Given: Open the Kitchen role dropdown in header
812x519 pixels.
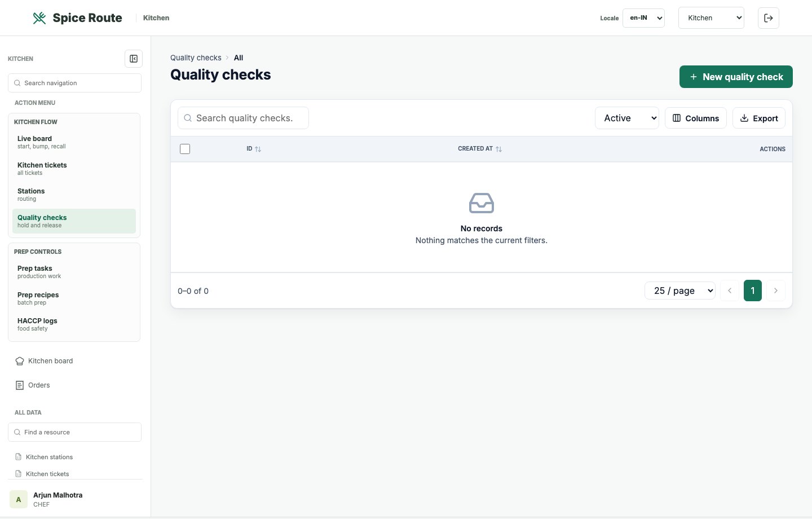Looking at the screenshot, I should tap(711, 18).
